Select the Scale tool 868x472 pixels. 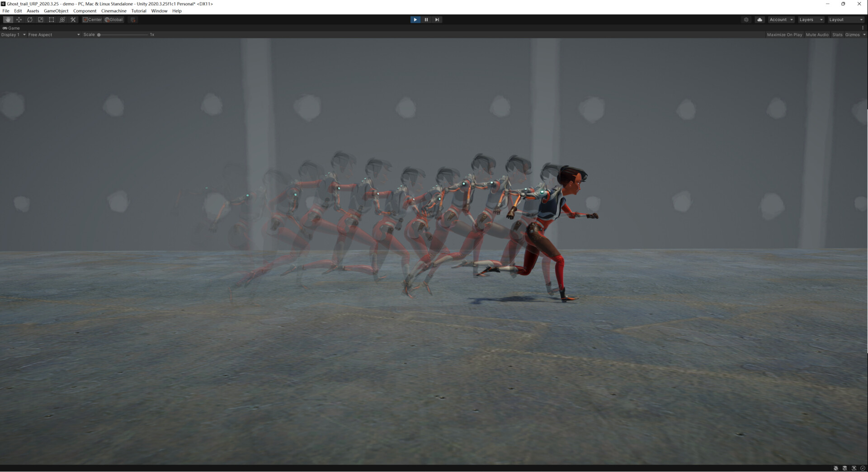pos(41,19)
